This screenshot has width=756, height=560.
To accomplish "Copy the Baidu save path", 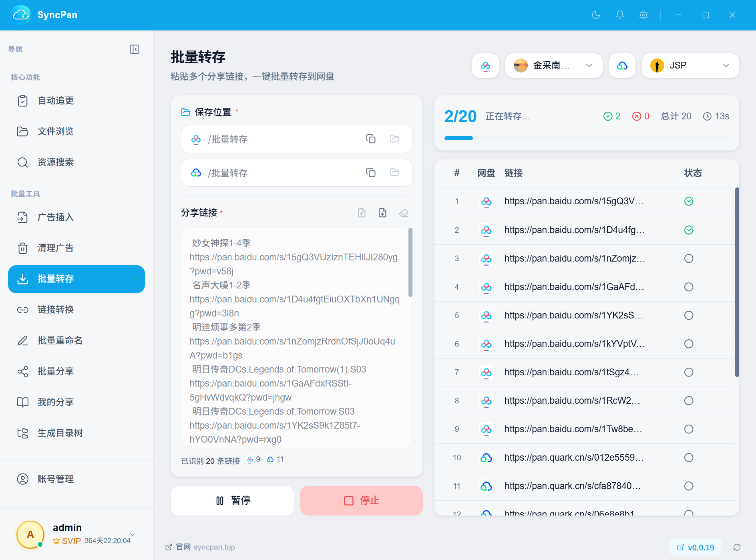I will tap(371, 139).
